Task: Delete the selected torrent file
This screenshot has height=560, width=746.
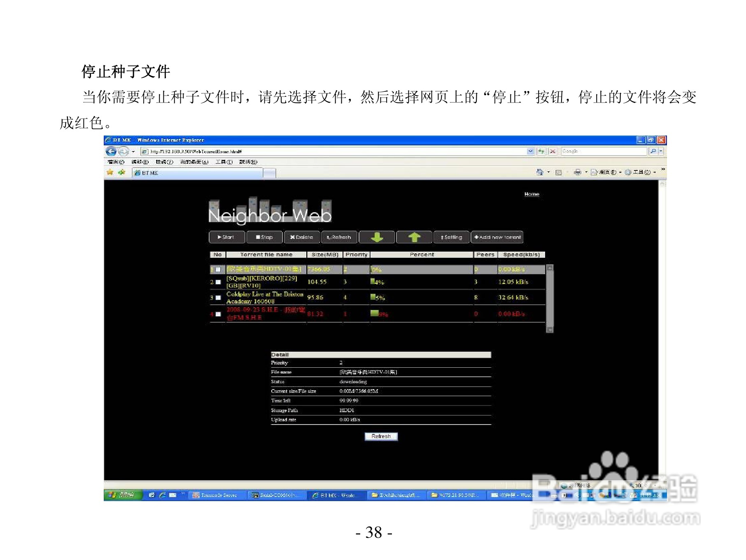Action: pos(303,237)
